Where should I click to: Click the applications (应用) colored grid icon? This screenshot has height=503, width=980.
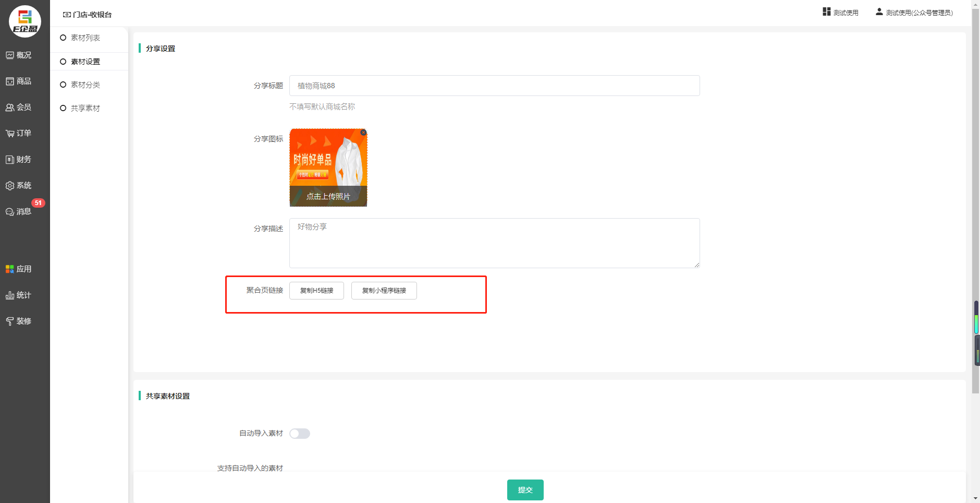pos(10,269)
